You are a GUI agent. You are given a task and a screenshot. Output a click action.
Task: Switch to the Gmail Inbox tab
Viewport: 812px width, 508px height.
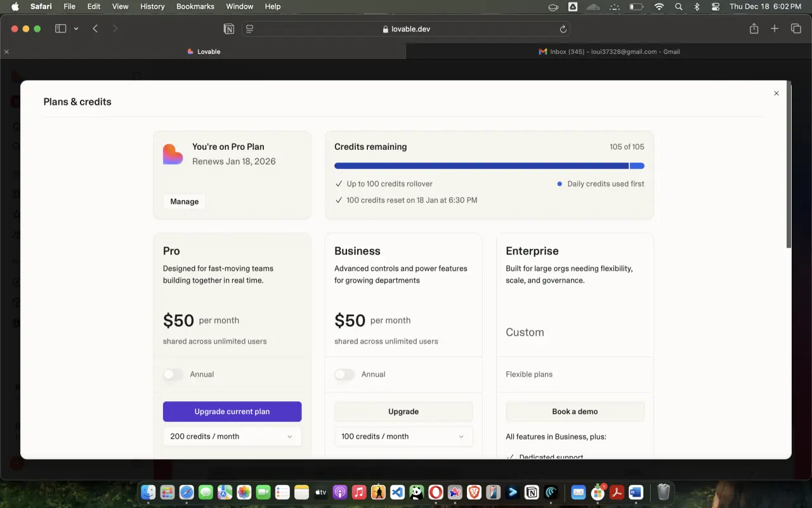(x=609, y=51)
